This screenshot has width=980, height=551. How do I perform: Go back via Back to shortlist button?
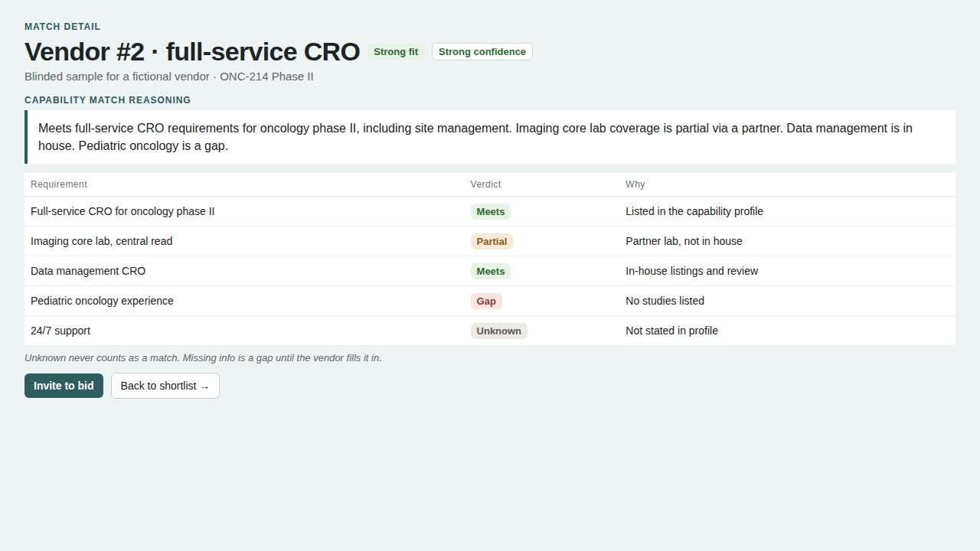point(165,386)
